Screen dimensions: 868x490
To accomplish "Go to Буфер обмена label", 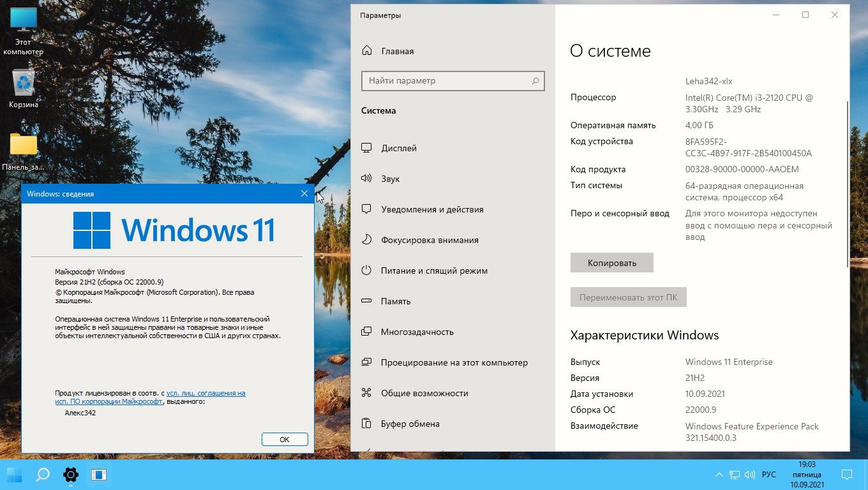I will (x=410, y=424).
